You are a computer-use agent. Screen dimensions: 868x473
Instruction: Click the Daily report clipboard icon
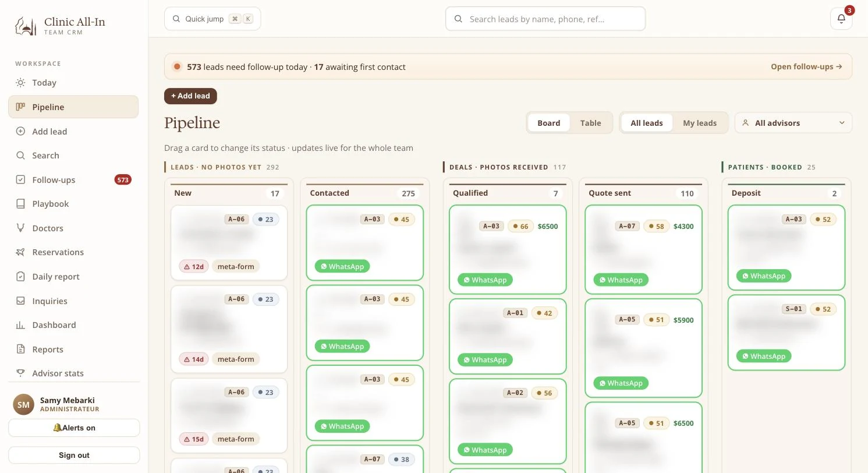20,277
